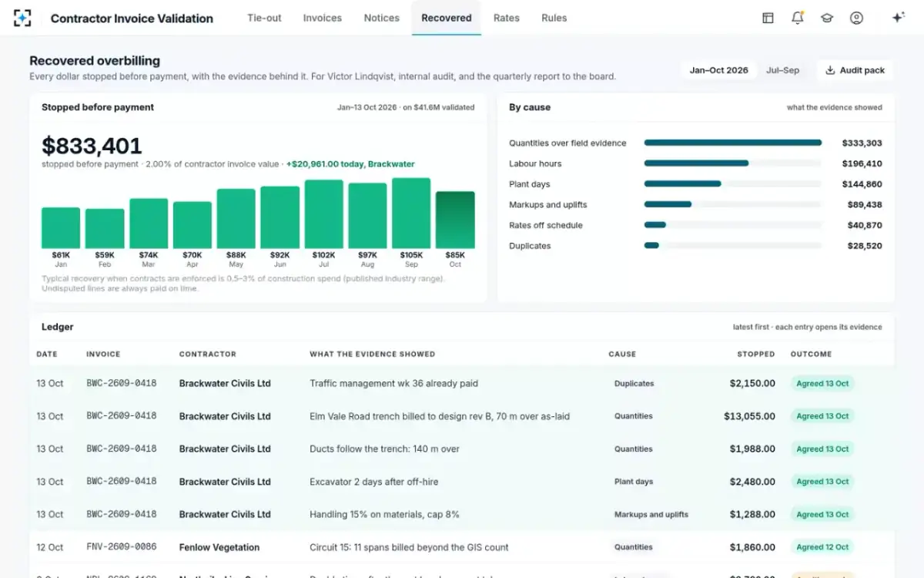Click the Plant days cause tag in ledger
This screenshot has height=578, width=924.
tap(634, 482)
